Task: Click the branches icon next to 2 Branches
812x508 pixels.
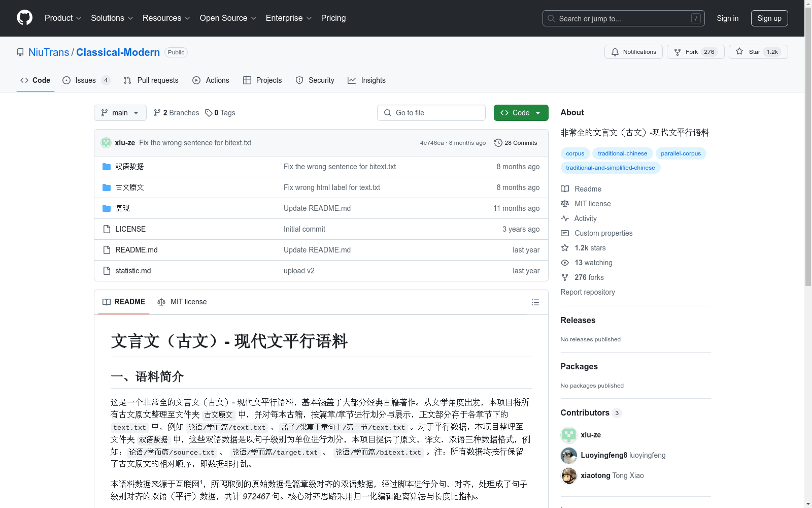Action: pyautogui.click(x=157, y=113)
